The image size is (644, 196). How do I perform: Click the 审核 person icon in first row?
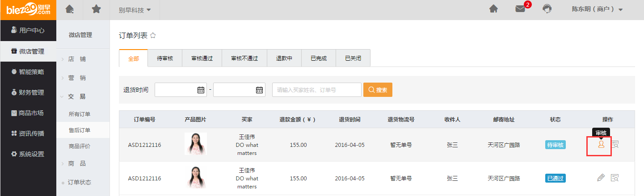[601, 144]
